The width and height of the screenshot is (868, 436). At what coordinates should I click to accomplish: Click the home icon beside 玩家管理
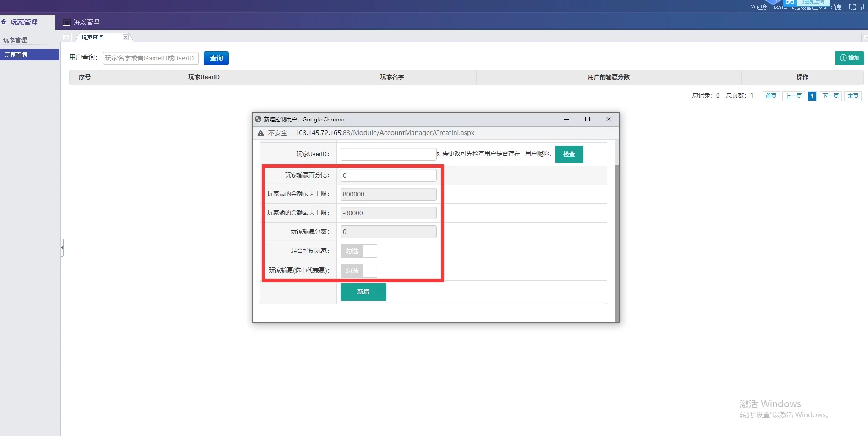[x=4, y=22]
